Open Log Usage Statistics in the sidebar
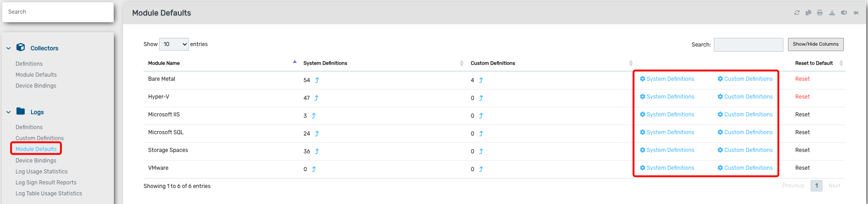Screen dimensions: 868x204 [42, 172]
